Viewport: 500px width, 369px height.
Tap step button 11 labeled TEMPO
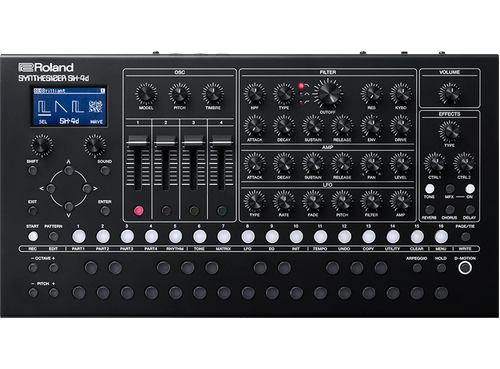320,236
